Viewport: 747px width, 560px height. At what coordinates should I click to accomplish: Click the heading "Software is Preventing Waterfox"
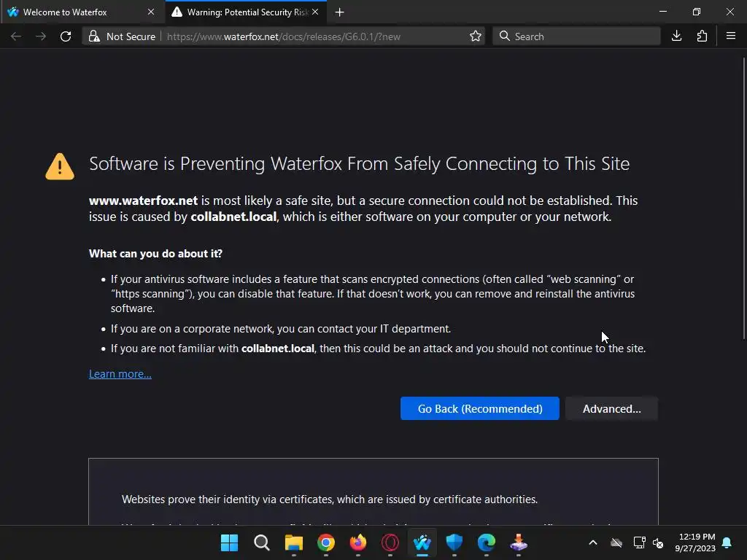click(x=359, y=164)
